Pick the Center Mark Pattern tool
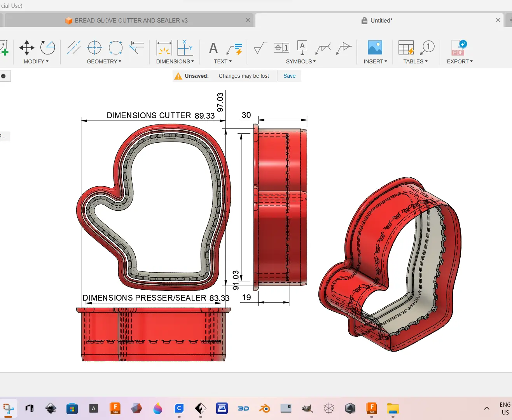The height and width of the screenshot is (420, 512). pyautogui.click(x=115, y=47)
